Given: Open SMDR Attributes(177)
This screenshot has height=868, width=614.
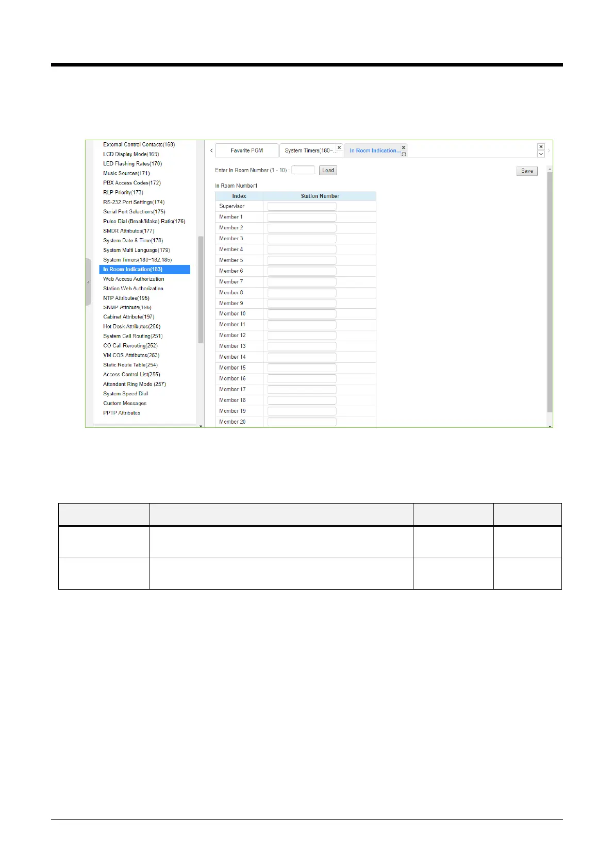Looking at the screenshot, I should (128, 231).
